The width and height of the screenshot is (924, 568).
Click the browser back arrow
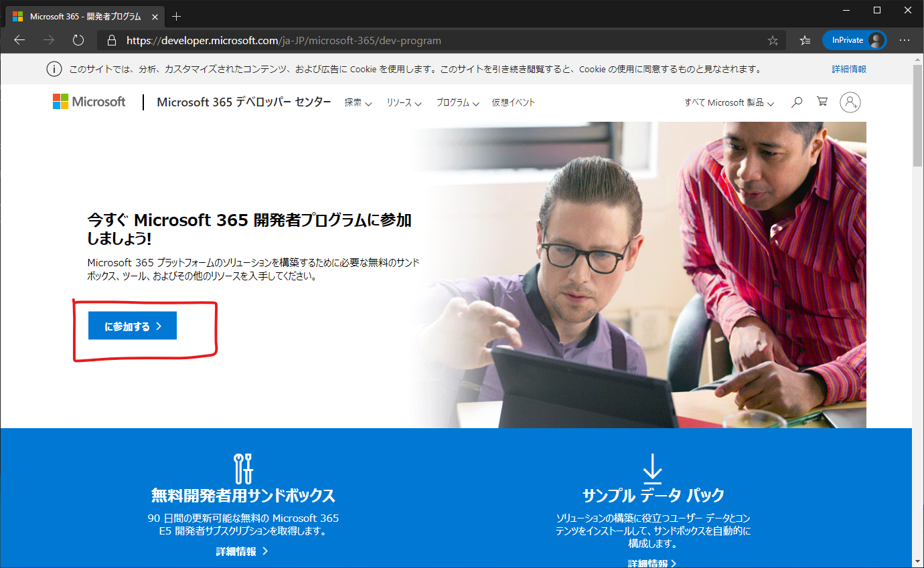[19, 40]
